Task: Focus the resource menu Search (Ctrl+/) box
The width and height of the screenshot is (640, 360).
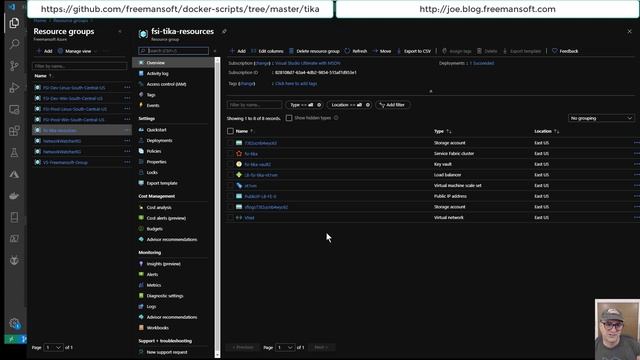Action: [x=173, y=51]
